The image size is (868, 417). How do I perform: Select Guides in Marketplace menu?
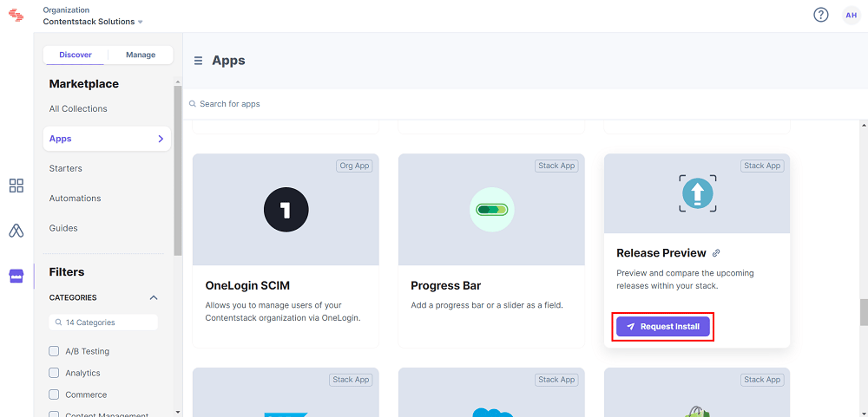coord(63,228)
